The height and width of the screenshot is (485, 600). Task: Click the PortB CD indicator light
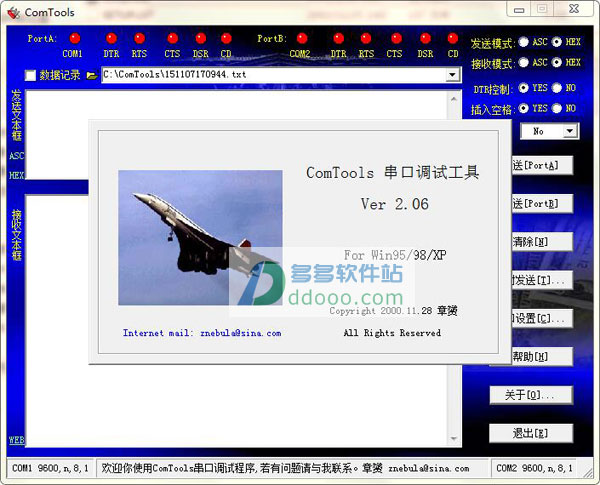[x=453, y=38]
